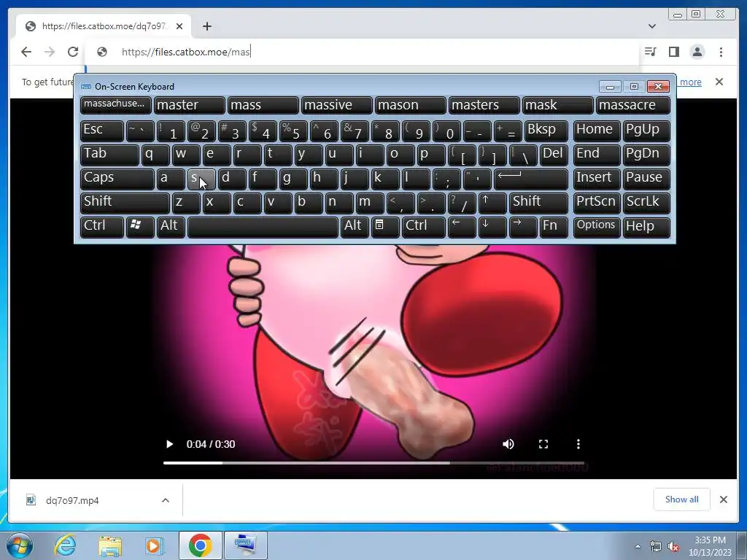Open the video player's more options menu

(x=578, y=444)
